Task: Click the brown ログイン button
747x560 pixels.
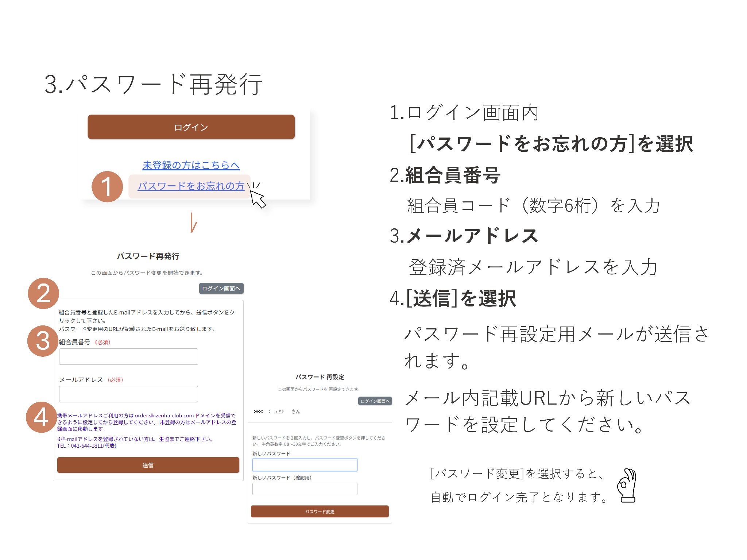Action: (191, 127)
